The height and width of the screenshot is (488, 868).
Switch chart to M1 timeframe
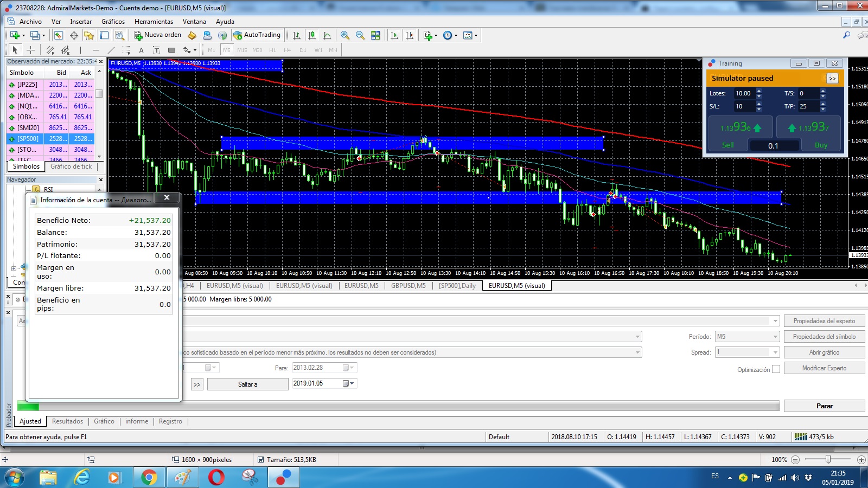212,50
